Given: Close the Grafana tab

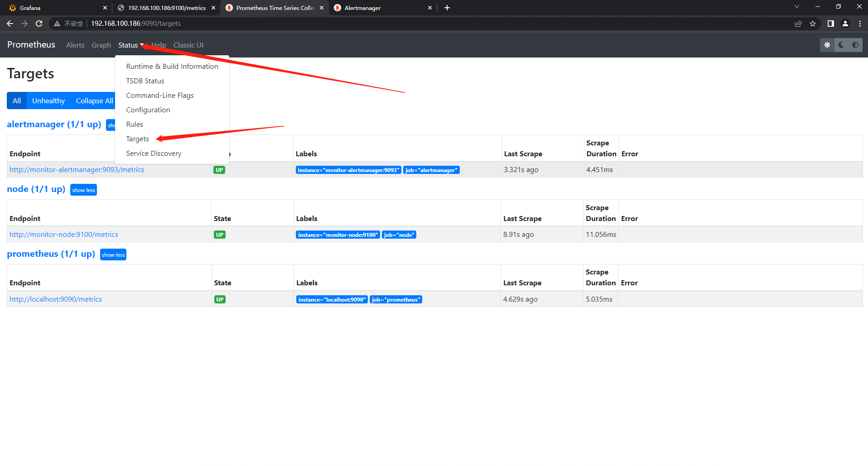Looking at the screenshot, I should (105, 8).
